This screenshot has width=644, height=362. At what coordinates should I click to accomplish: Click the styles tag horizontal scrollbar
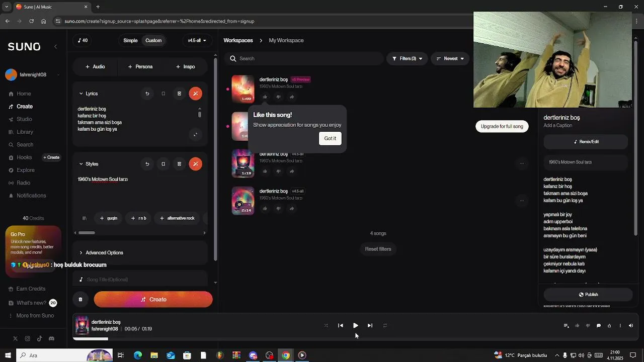(x=87, y=233)
